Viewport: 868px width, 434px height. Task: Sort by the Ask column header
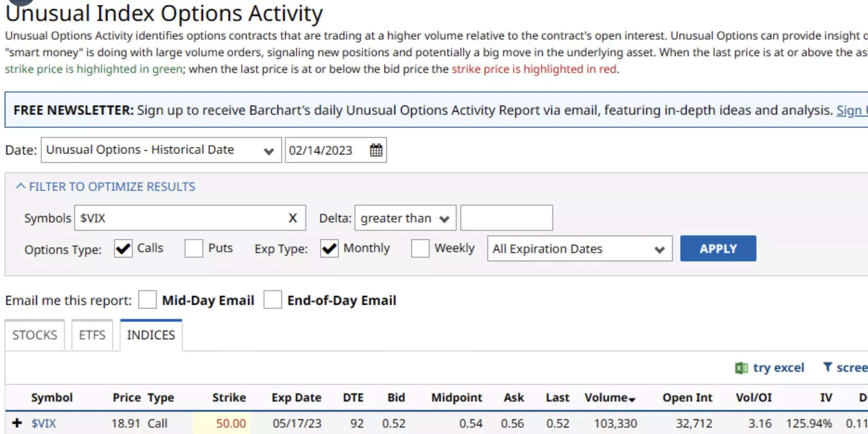point(514,398)
